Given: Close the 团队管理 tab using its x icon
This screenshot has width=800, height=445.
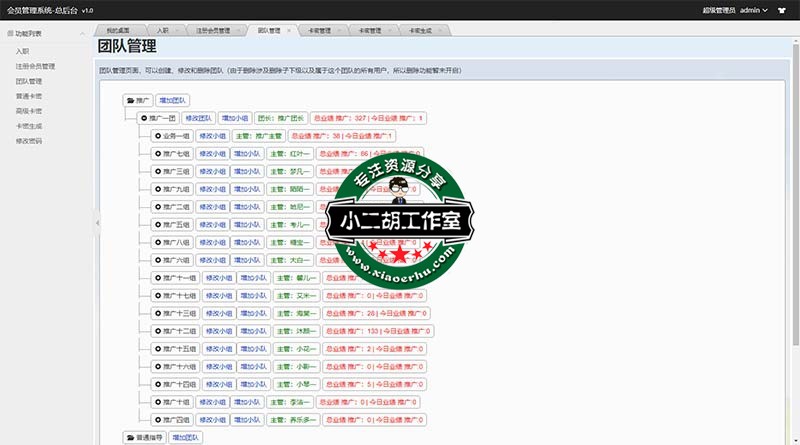Looking at the screenshot, I should point(289,31).
